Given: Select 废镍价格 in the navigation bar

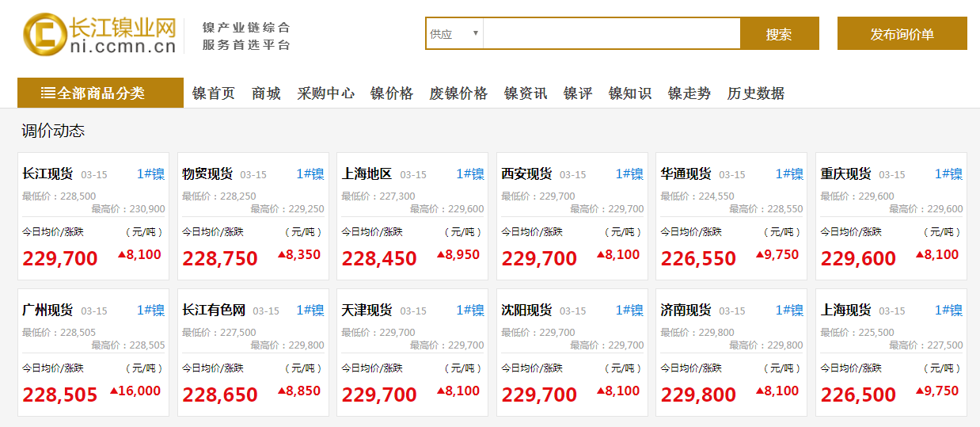Looking at the screenshot, I should (x=458, y=93).
